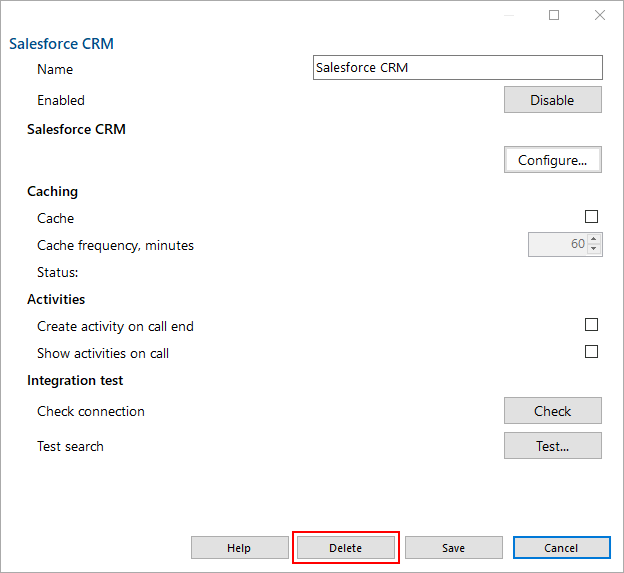Delete the Salesforce CRM integration

tap(346, 548)
